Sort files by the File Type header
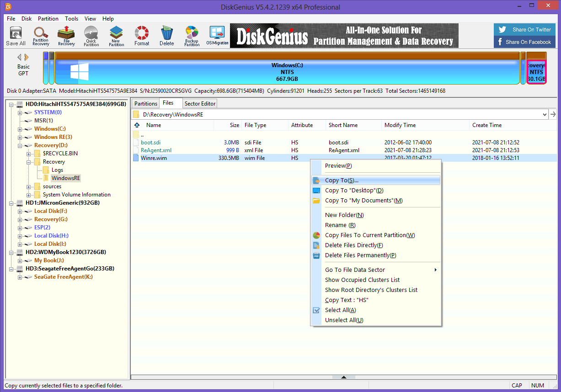561x392 pixels. point(265,125)
